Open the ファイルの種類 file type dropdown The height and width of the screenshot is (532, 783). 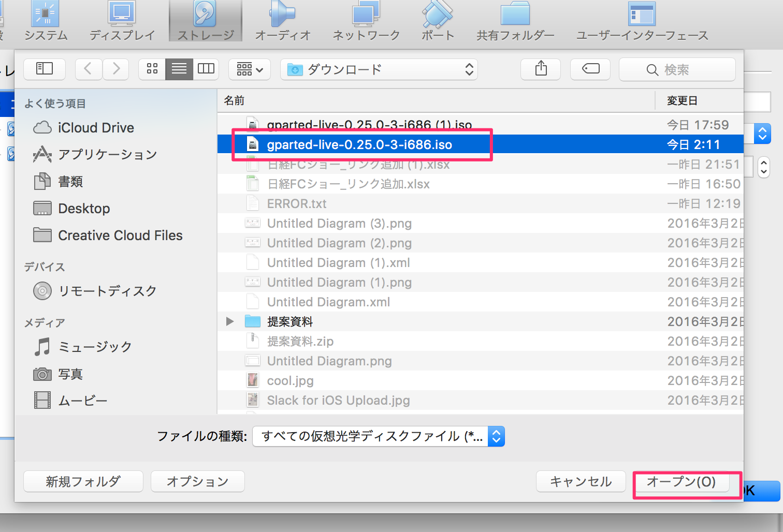click(x=378, y=436)
